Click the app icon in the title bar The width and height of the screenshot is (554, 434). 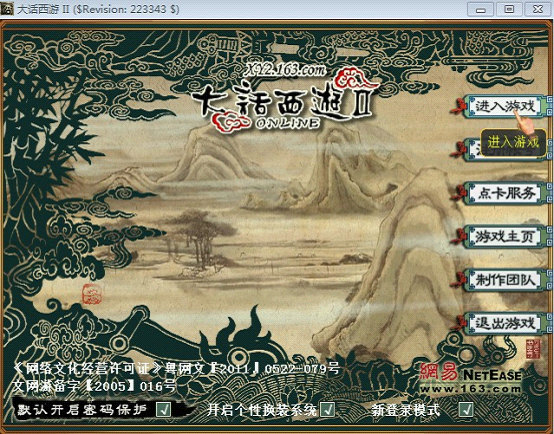tap(7, 8)
